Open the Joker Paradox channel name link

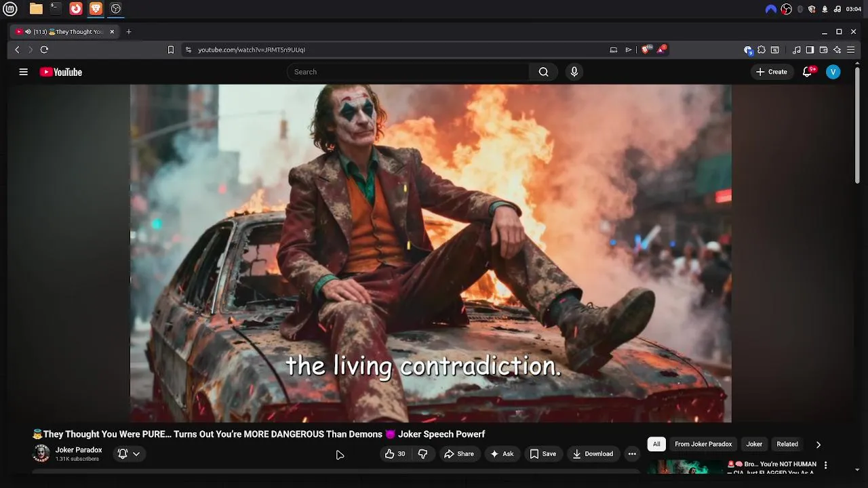[x=79, y=450]
